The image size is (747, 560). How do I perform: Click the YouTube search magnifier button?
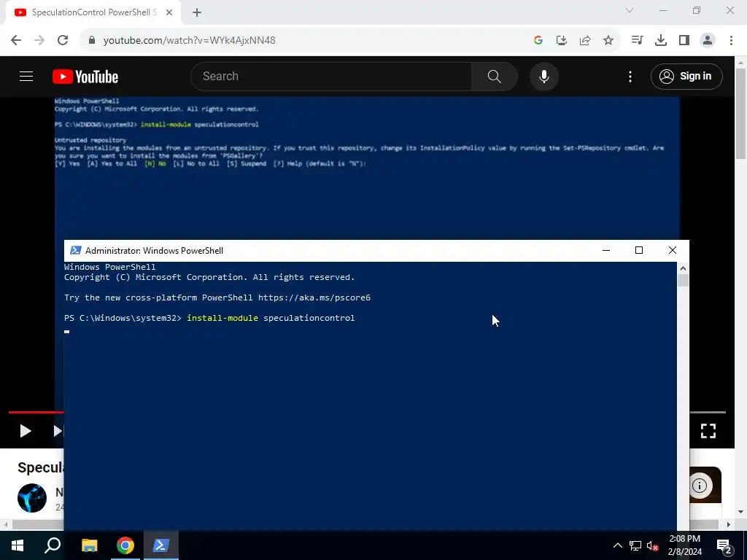pos(494,76)
